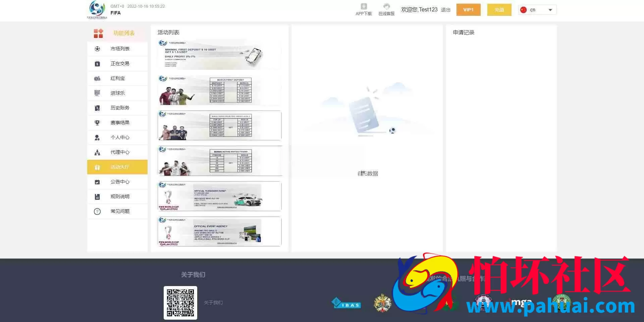
Task: Open 公告中心 in sidebar
Action: (117, 182)
